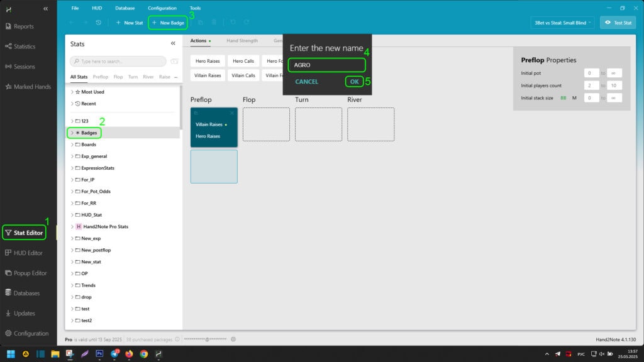Open Photoshop from the Windows taskbar
644x362 pixels.
click(x=99, y=354)
